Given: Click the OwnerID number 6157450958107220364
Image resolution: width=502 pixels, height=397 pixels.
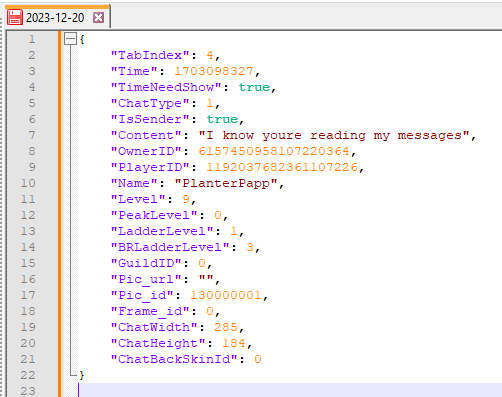Looking at the screenshot, I should point(274,151).
